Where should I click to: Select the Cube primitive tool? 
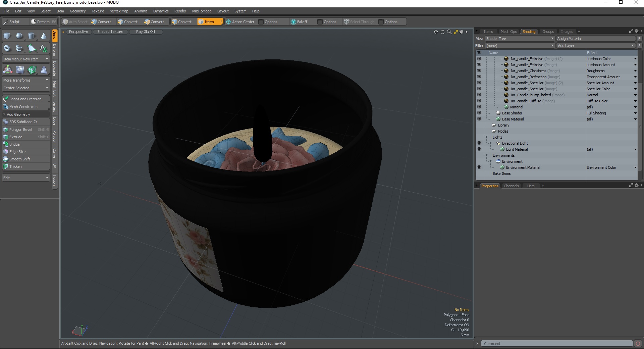point(7,36)
